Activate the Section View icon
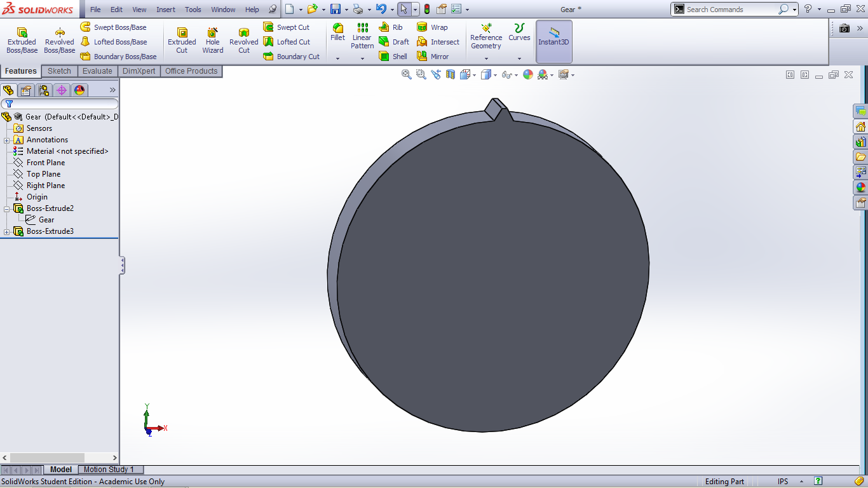 (451, 74)
